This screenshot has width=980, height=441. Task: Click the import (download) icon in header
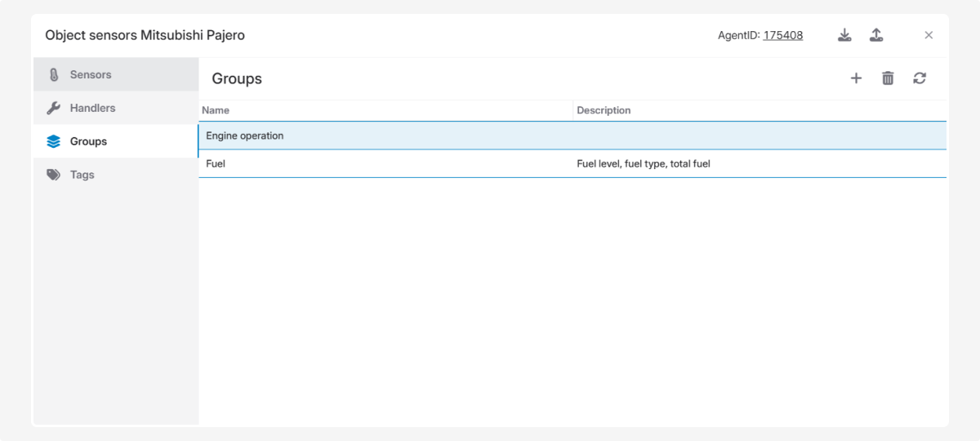[844, 35]
